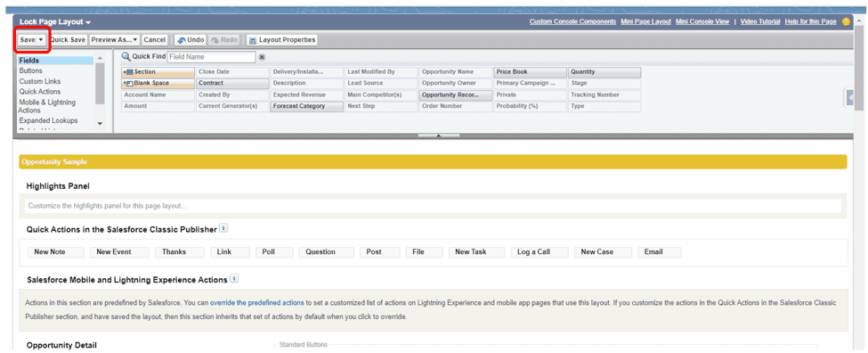Select the New Note quick action

tap(55, 252)
